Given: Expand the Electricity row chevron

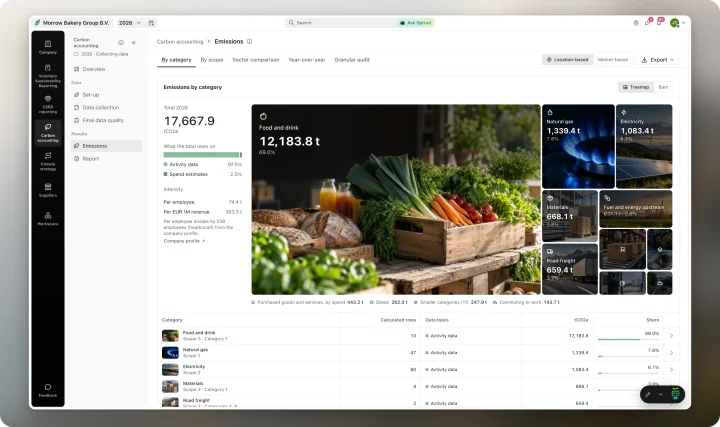Looking at the screenshot, I should coord(671,369).
